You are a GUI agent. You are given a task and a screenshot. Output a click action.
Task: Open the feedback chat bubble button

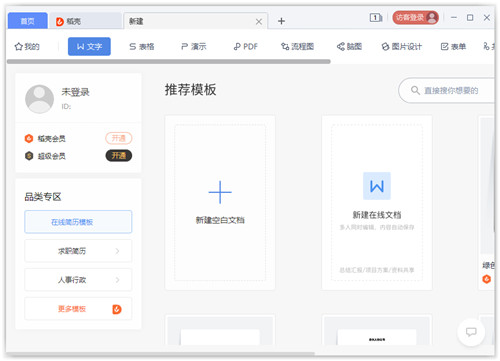point(471,332)
